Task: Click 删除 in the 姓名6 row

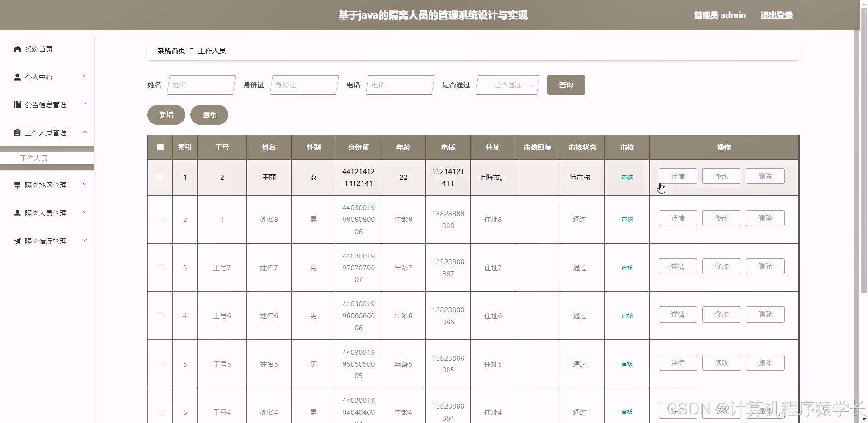Action: pos(765,315)
